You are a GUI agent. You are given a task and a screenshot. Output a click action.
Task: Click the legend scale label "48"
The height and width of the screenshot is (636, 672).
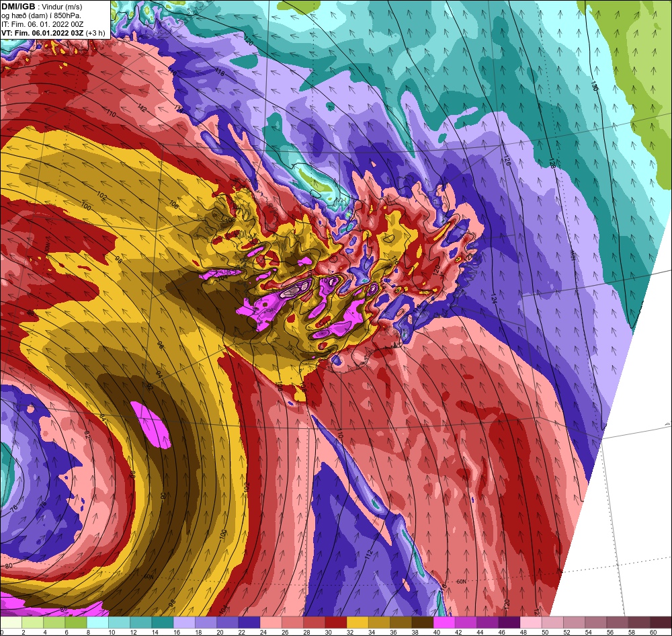tap(523, 632)
